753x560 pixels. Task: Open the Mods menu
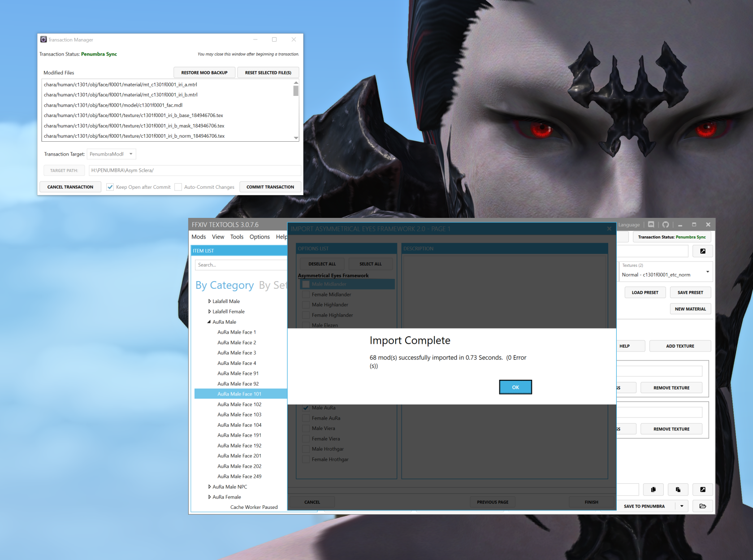point(199,237)
